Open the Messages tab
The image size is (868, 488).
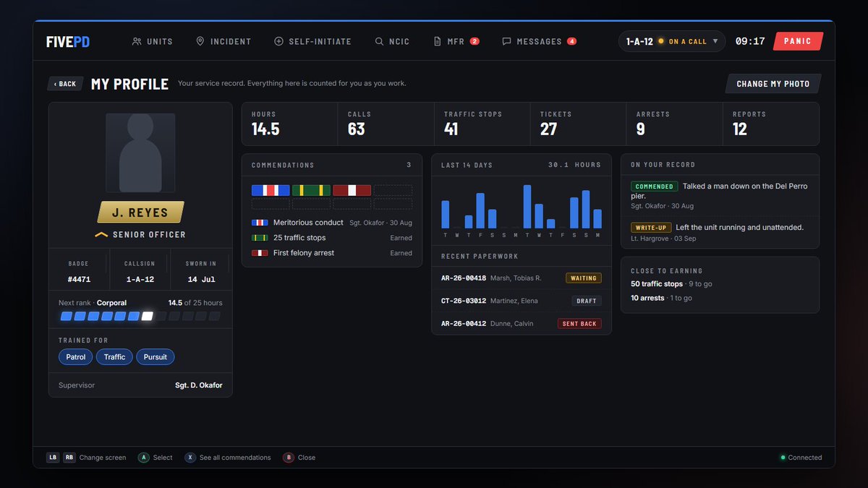pos(539,41)
